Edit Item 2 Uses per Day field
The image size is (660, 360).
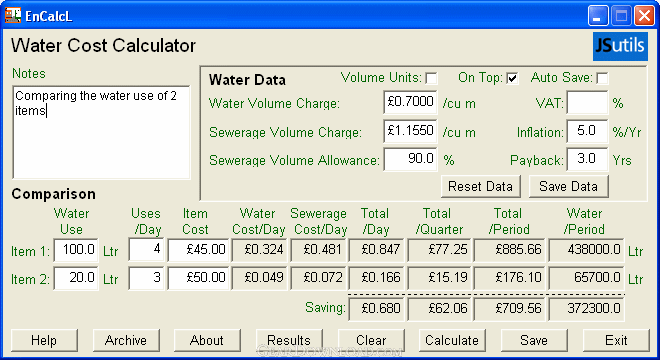click(x=146, y=278)
